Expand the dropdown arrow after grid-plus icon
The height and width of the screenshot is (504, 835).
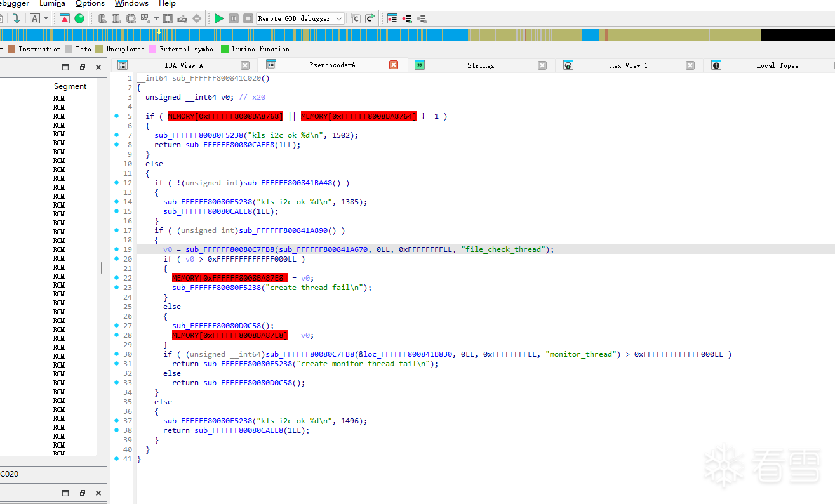156,18
